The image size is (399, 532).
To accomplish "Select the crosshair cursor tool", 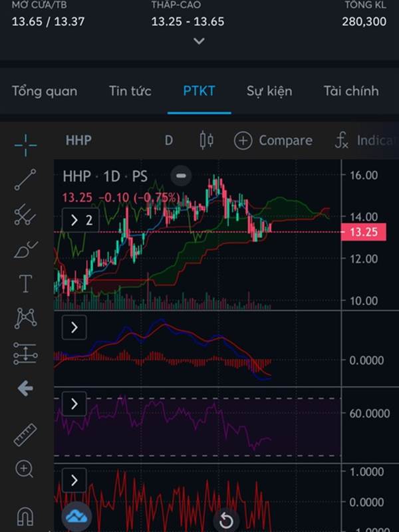I will (x=25, y=145).
